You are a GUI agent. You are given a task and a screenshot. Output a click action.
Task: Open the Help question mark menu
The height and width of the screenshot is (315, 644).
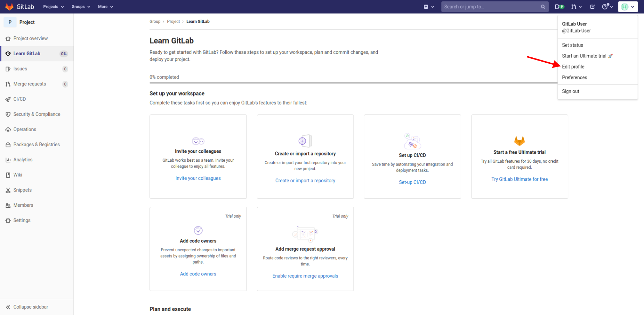click(607, 7)
